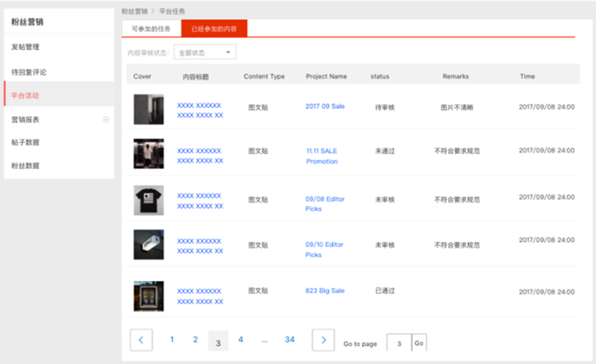Jump to page 34 in pagination
Viewport: 596px width, 364px height.
[289, 339]
